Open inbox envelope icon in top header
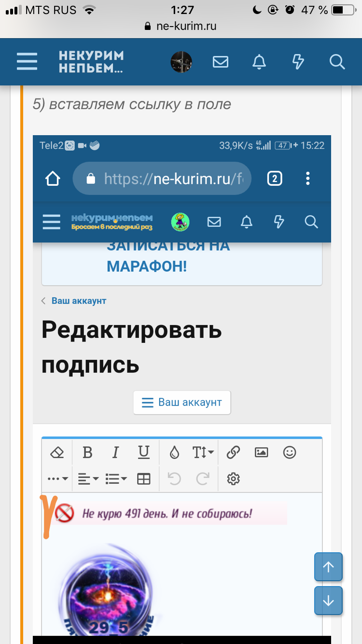This screenshot has height=644, width=362. 221,62
